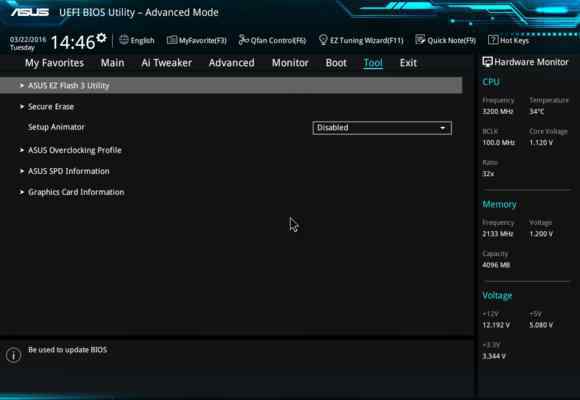This screenshot has width=580, height=400.
Task: Expand ASUS EZ Flash 3 Utility arrow
Action: 22,85
